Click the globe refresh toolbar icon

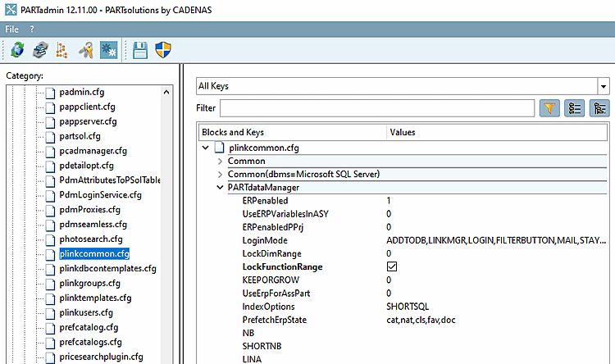[17, 51]
